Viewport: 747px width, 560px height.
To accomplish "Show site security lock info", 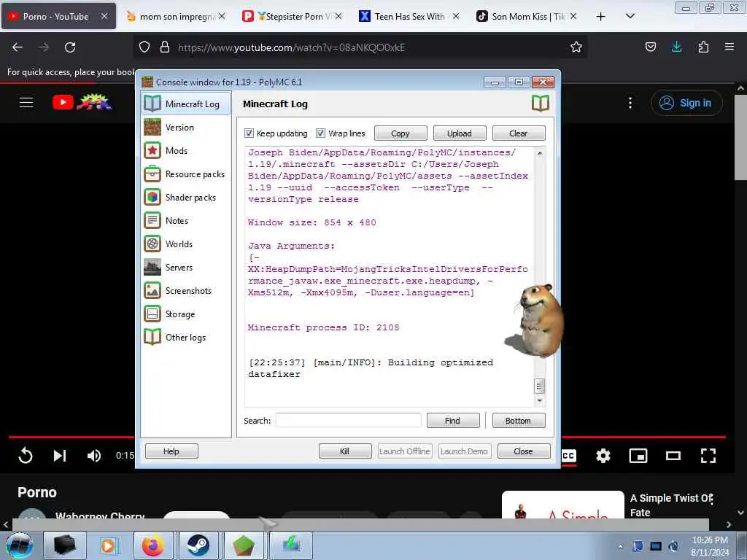I will [x=165, y=47].
